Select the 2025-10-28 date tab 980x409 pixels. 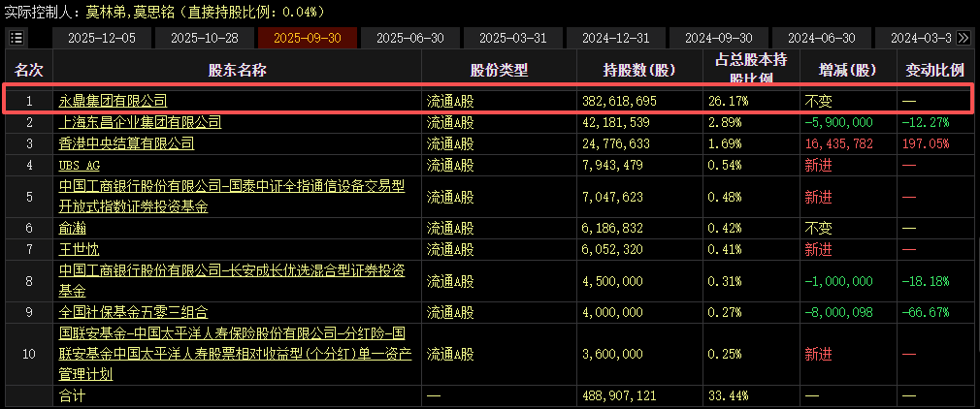tap(205, 38)
